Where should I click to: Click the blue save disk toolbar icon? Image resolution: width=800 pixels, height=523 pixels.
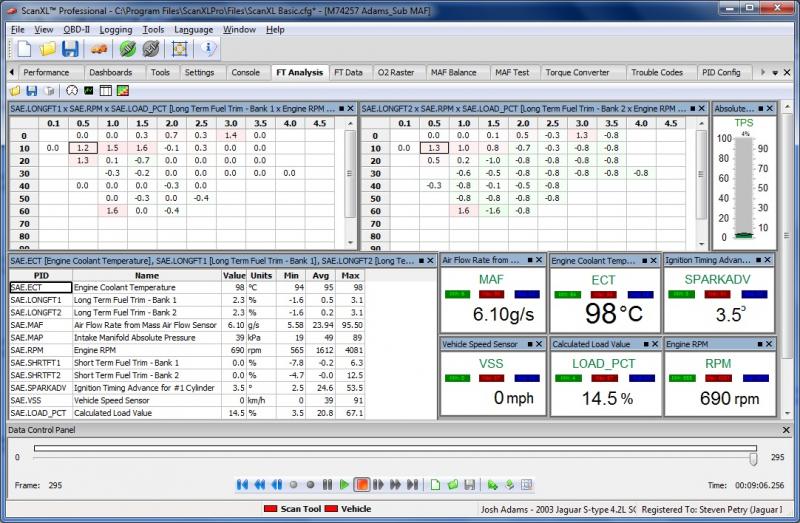tap(70, 49)
